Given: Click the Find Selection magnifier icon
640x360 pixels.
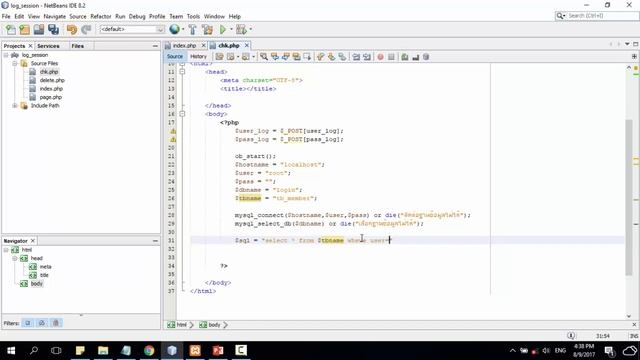Looking at the screenshot, I should tap(264, 57).
